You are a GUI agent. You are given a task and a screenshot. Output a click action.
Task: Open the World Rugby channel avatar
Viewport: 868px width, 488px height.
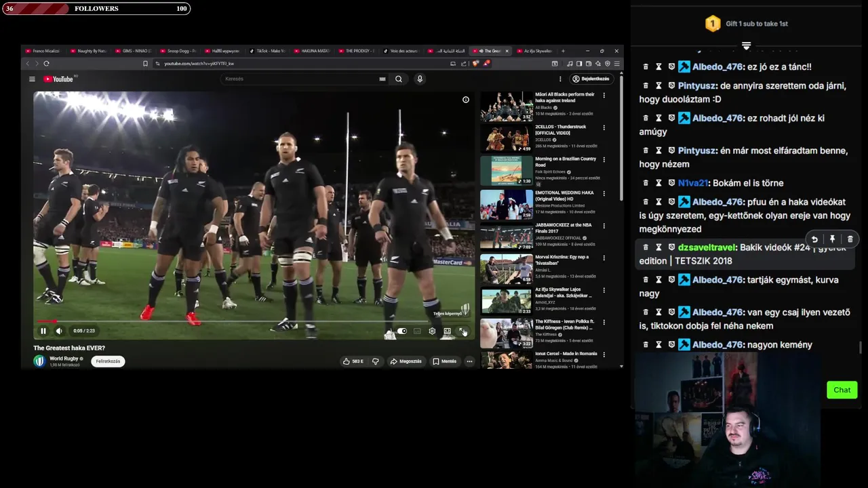(x=39, y=361)
